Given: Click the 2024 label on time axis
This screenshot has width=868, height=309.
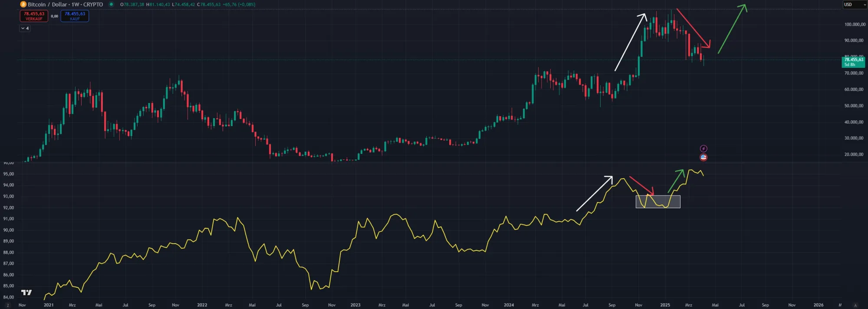Looking at the screenshot, I should pyautogui.click(x=509, y=305).
